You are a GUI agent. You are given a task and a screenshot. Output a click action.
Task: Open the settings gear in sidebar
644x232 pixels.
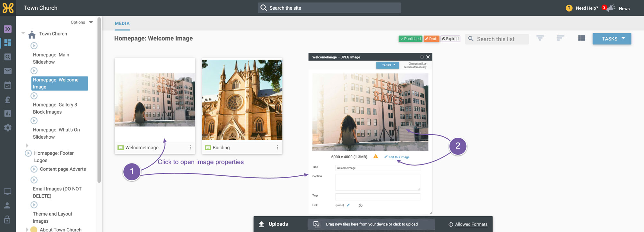click(8, 128)
